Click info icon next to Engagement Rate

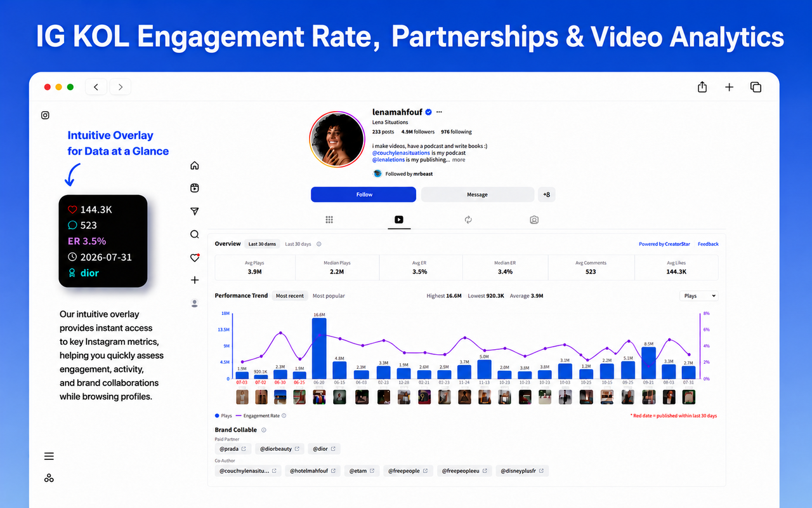(x=284, y=416)
